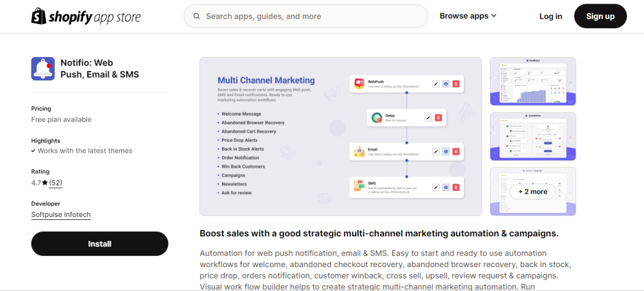
Task: Click the Email step pencil icon
Action: [x=436, y=151]
